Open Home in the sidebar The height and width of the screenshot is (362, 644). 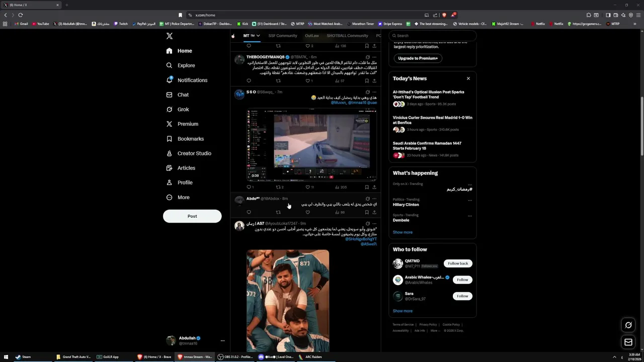(x=179, y=51)
